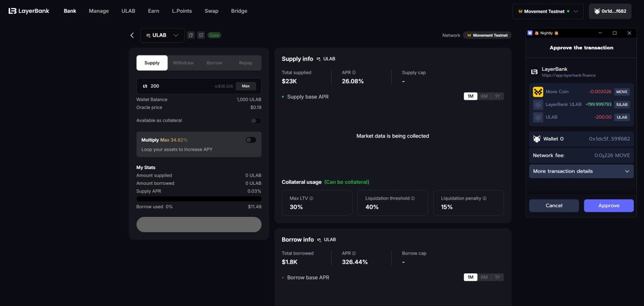Select 1Y range on Borrow base APR chart
This screenshot has height=306, width=644.
497,277
